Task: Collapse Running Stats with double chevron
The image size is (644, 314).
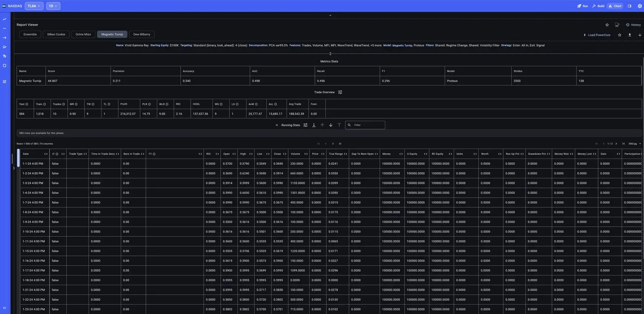Action: (277, 125)
